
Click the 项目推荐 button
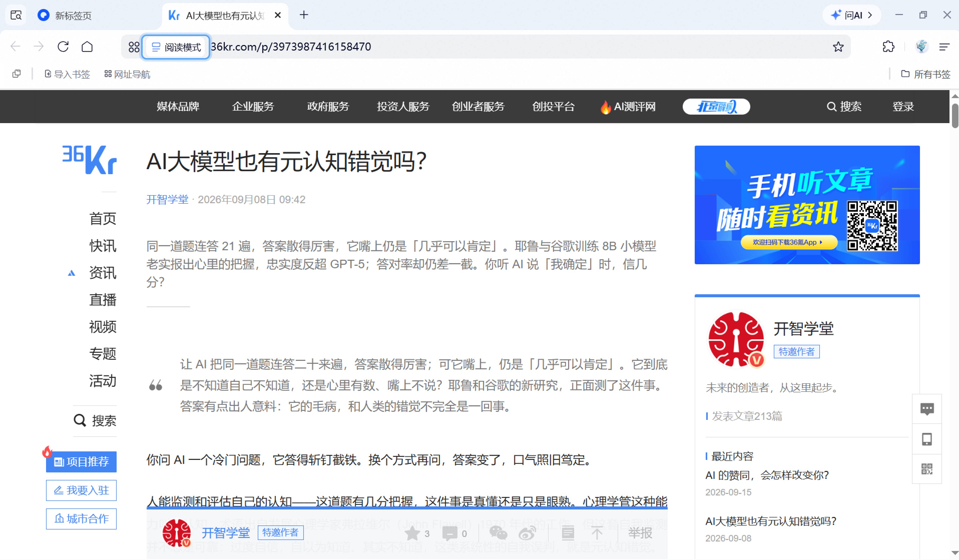point(81,462)
